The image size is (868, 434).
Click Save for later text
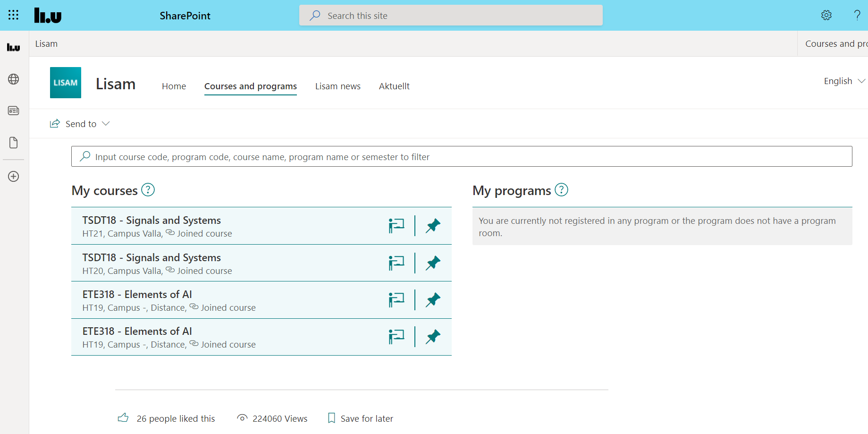tap(367, 418)
